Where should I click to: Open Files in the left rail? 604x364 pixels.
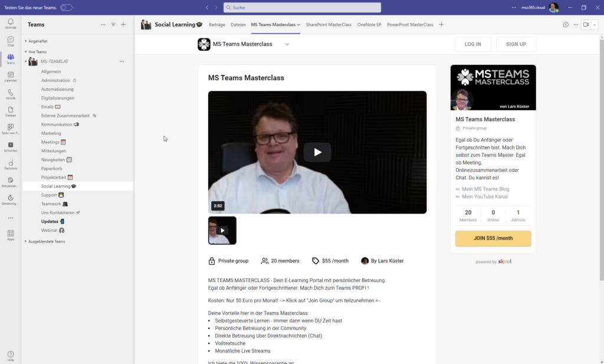(11, 112)
